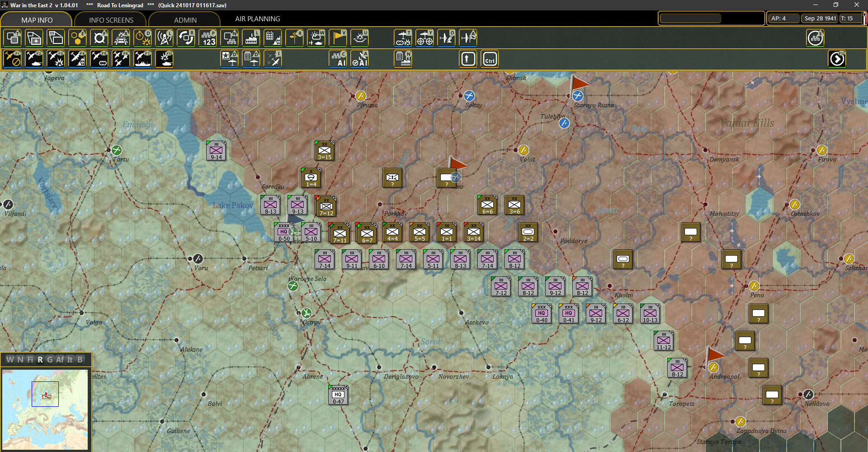This screenshot has width=868, height=452.
Task: Select air recon targets (Y) bomber icon
Action: pos(425,38)
